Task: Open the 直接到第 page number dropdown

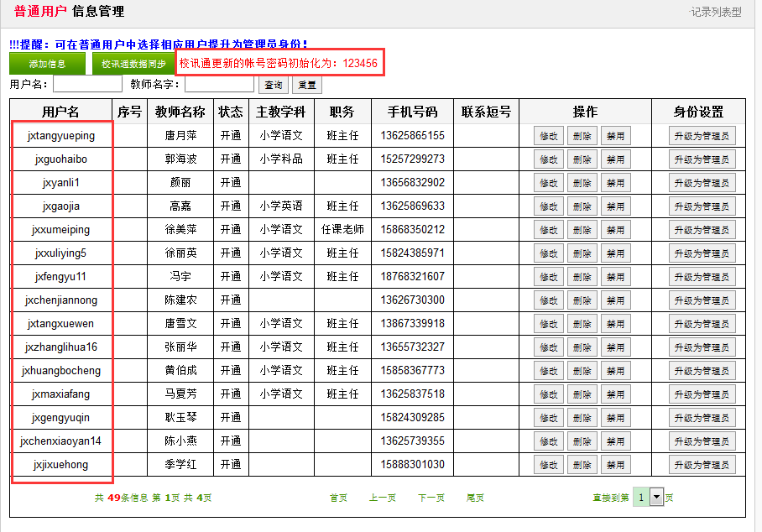Action: pos(656,497)
